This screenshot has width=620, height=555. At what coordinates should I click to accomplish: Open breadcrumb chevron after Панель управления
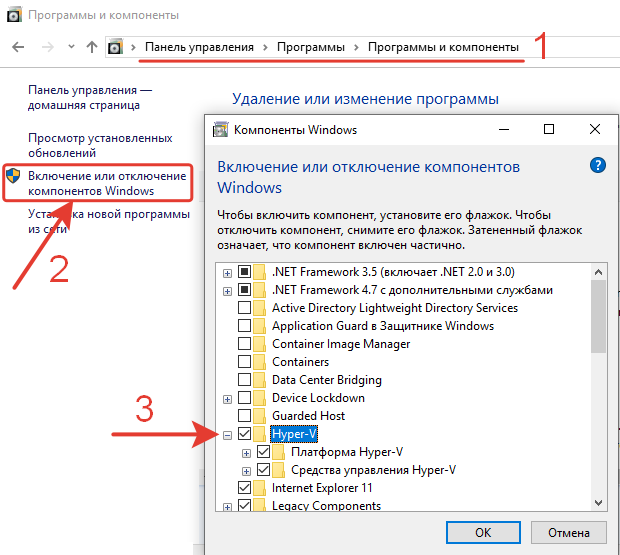(x=265, y=47)
